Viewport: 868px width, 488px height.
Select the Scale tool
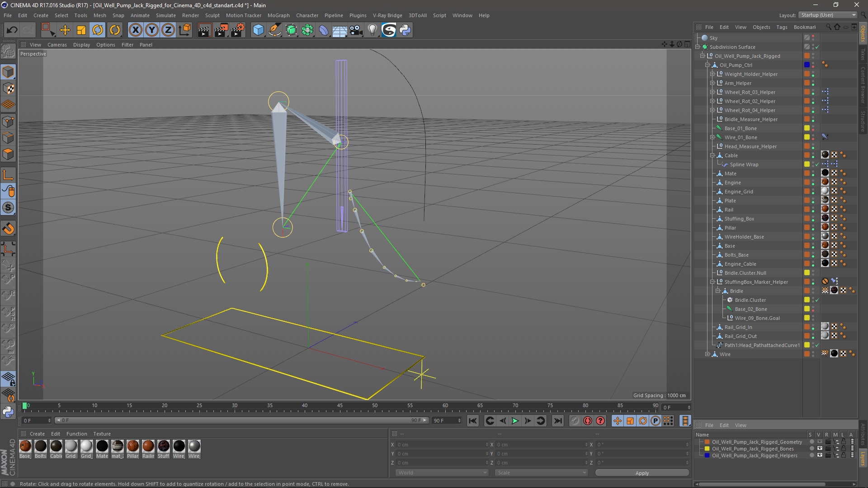tap(81, 30)
